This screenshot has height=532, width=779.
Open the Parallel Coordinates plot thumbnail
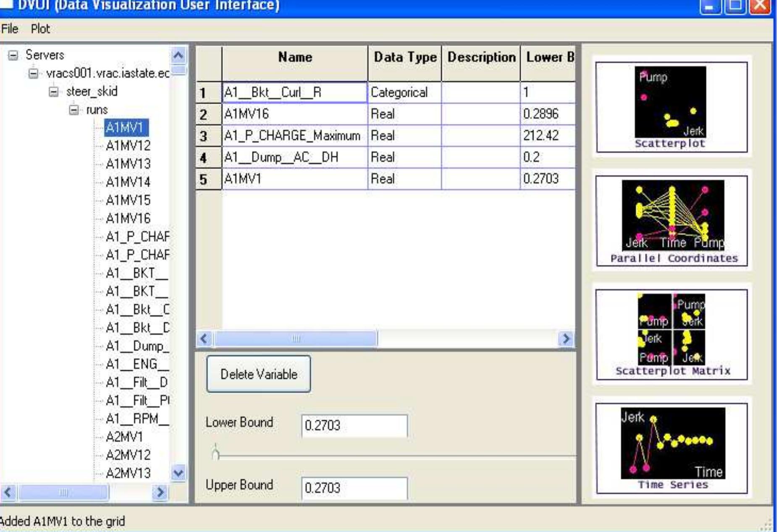pyautogui.click(x=671, y=221)
